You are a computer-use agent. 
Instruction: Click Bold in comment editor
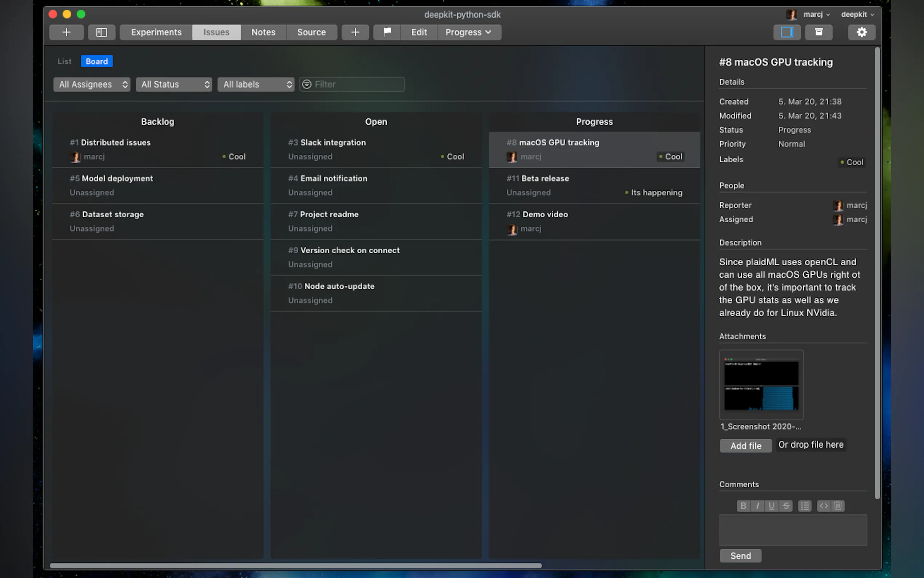pos(743,506)
